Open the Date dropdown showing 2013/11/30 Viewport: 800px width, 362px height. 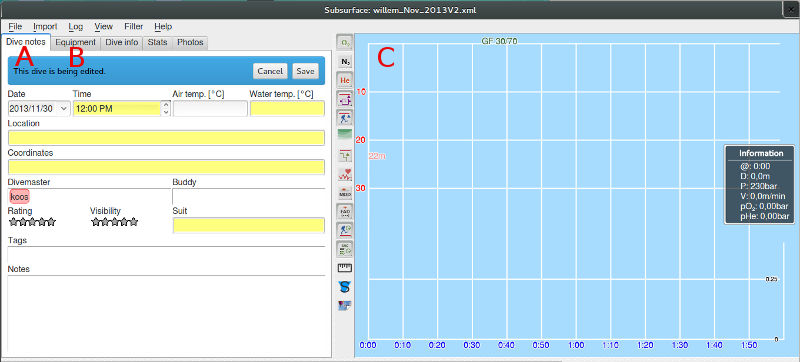[39, 109]
